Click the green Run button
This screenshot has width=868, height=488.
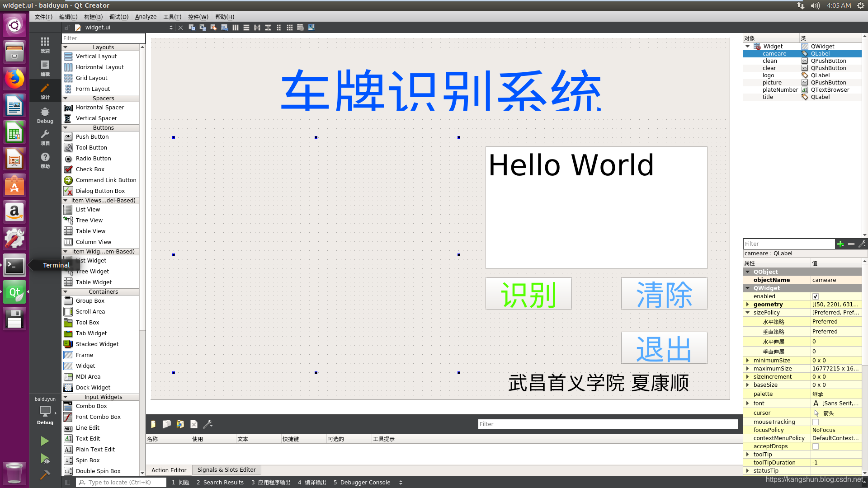(x=45, y=441)
